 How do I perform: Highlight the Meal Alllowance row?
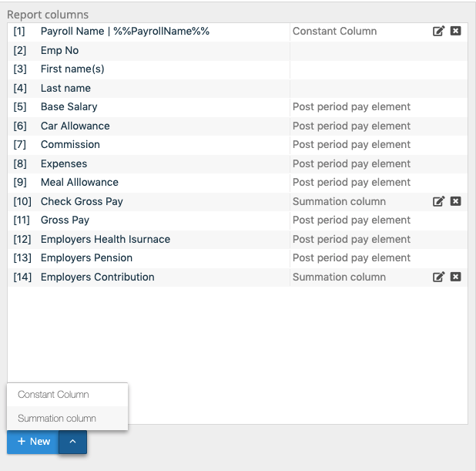point(79,183)
